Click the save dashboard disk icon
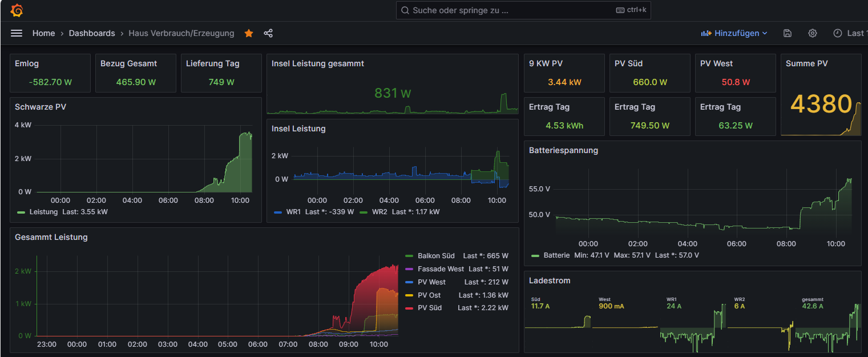Viewport: 868px width, 357px height. pos(788,33)
